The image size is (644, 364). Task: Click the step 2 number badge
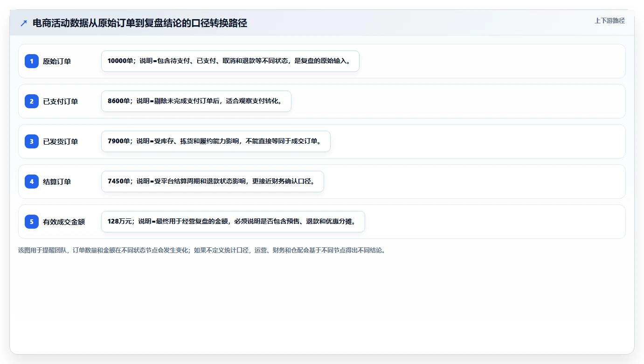click(32, 101)
